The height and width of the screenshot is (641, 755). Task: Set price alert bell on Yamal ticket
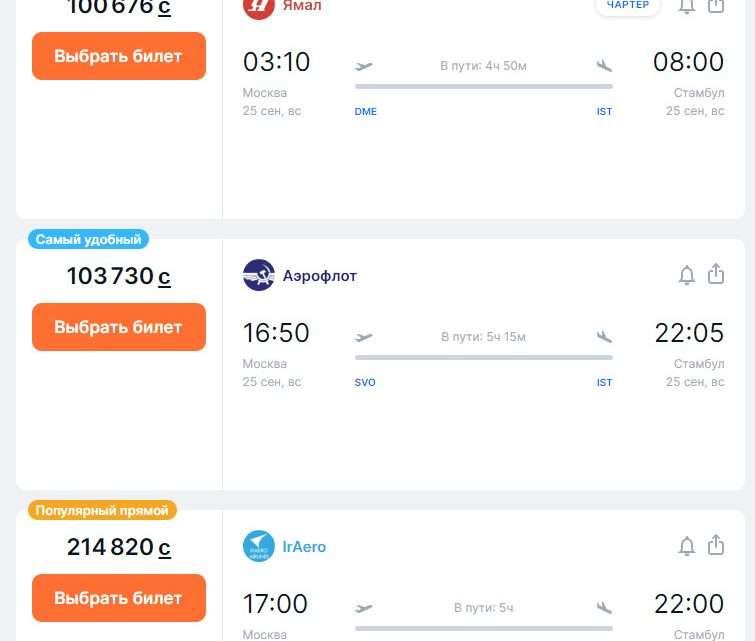click(687, 6)
